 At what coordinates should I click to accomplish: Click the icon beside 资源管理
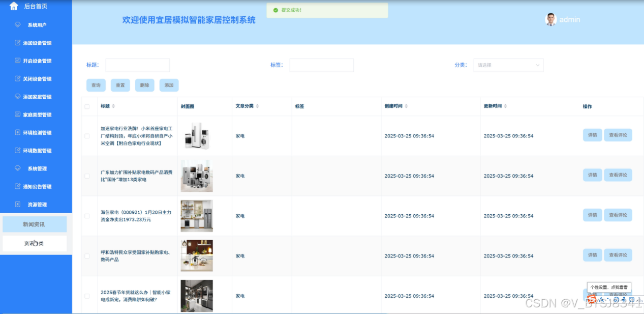click(18, 204)
